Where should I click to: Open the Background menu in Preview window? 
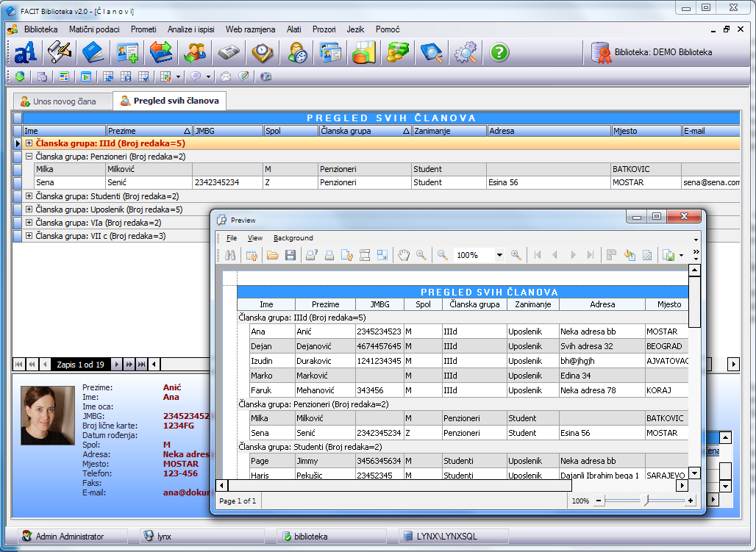pos(293,238)
